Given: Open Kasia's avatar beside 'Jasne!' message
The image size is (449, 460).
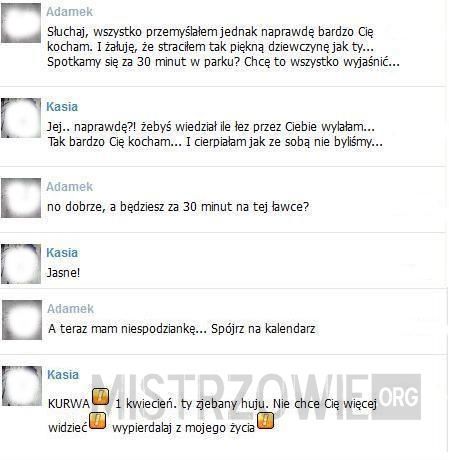Looking at the screenshot, I should (x=21, y=264).
